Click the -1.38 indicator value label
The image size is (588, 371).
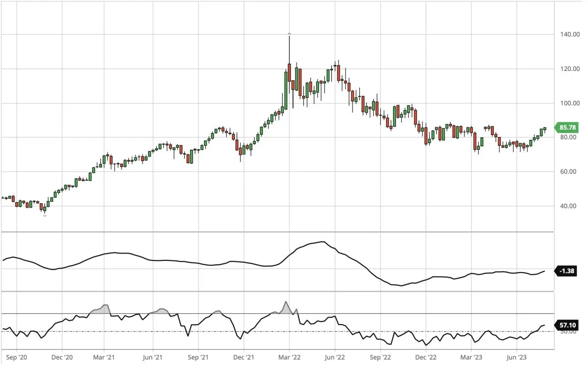click(x=567, y=271)
